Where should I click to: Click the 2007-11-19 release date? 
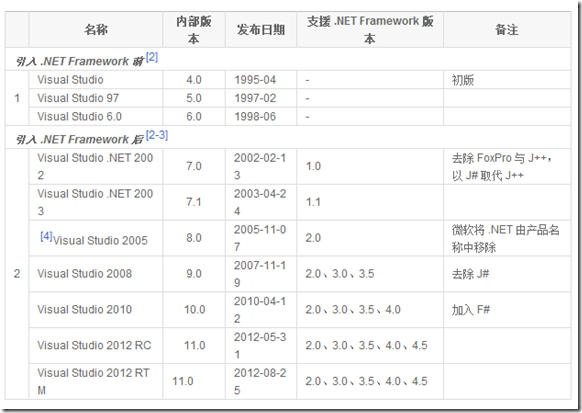pos(261,274)
